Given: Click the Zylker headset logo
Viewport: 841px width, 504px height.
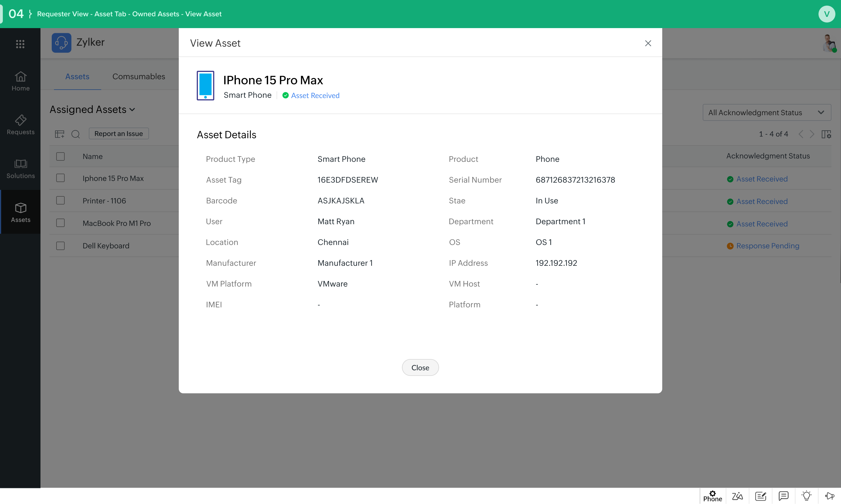Looking at the screenshot, I should pos(61,42).
